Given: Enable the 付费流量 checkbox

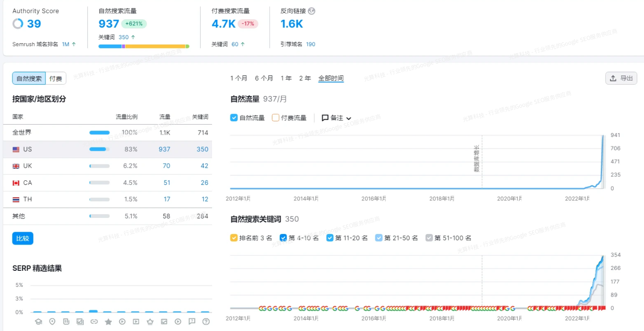Looking at the screenshot, I should 275,117.
